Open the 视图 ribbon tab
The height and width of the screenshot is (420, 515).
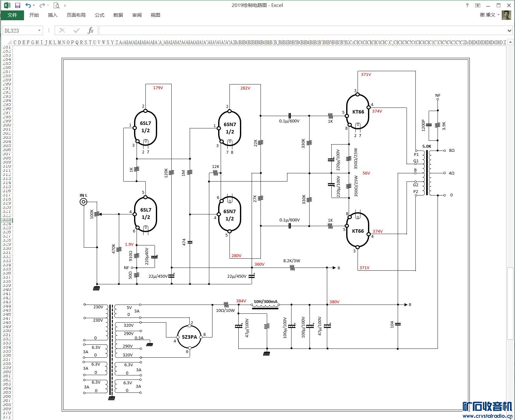pos(155,15)
